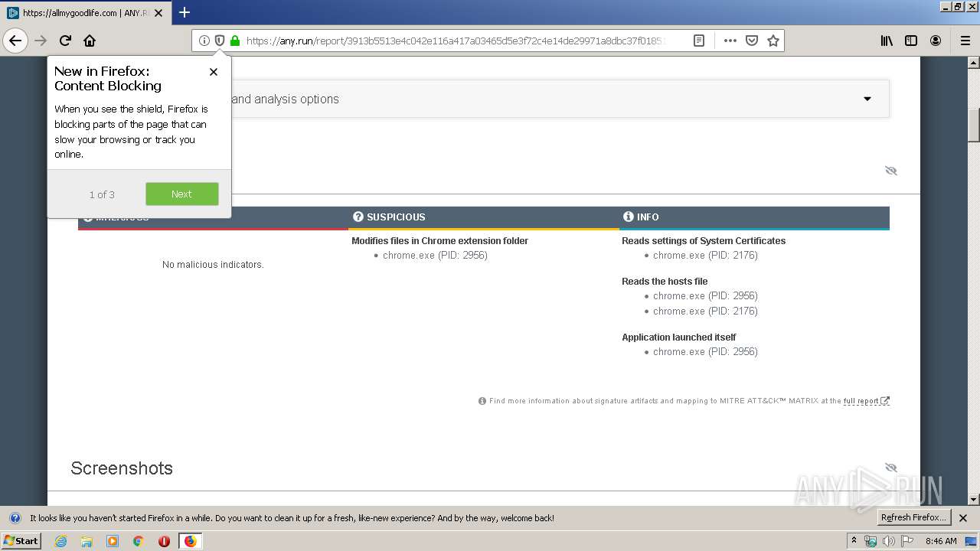
Task: Click Next in Content Blocking tour
Action: 182,194
